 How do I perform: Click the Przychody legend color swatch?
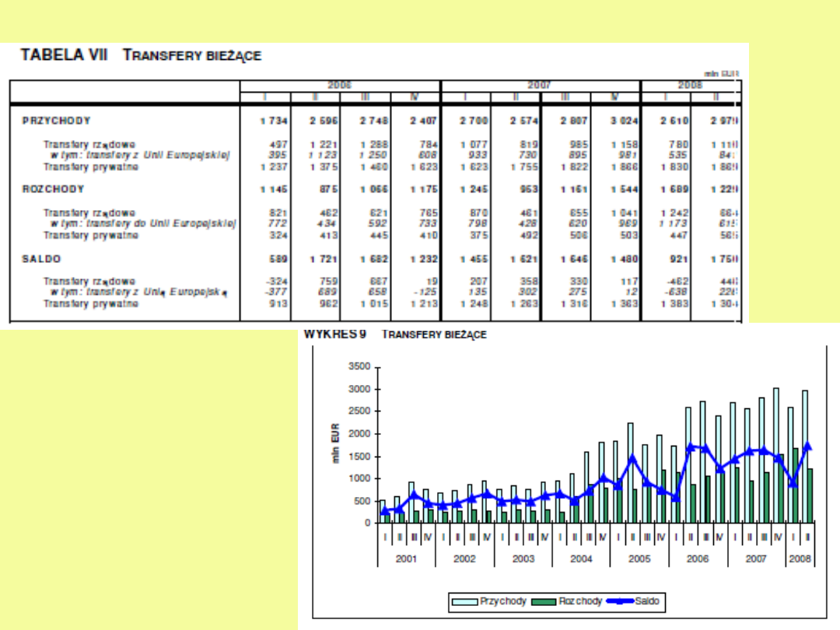[x=465, y=602]
